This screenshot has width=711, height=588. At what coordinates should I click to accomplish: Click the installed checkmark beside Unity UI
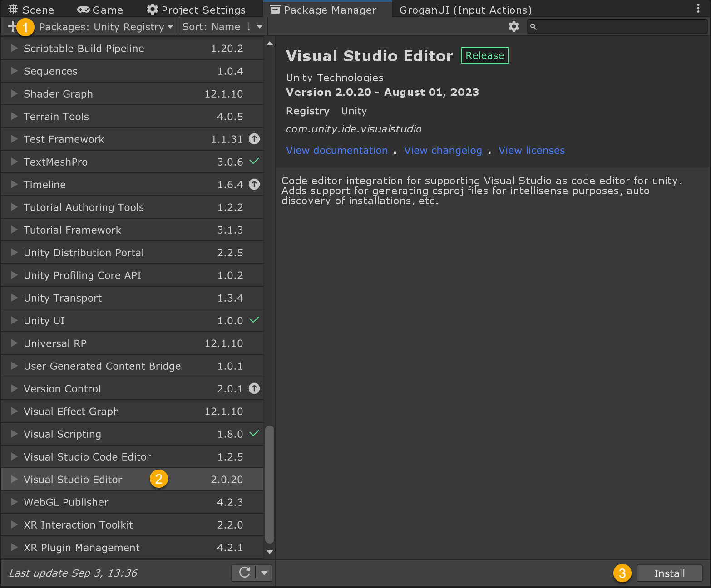pos(254,320)
